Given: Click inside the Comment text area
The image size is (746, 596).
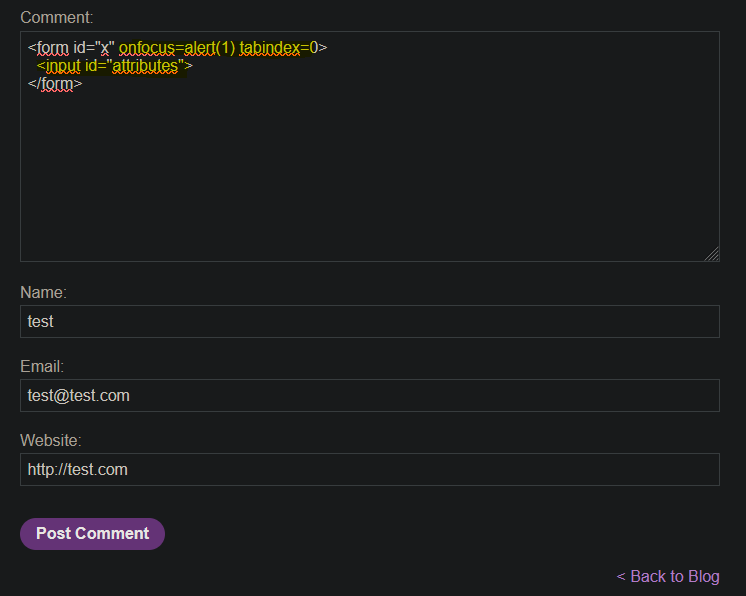Looking at the screenshot, I should [370, 147].
